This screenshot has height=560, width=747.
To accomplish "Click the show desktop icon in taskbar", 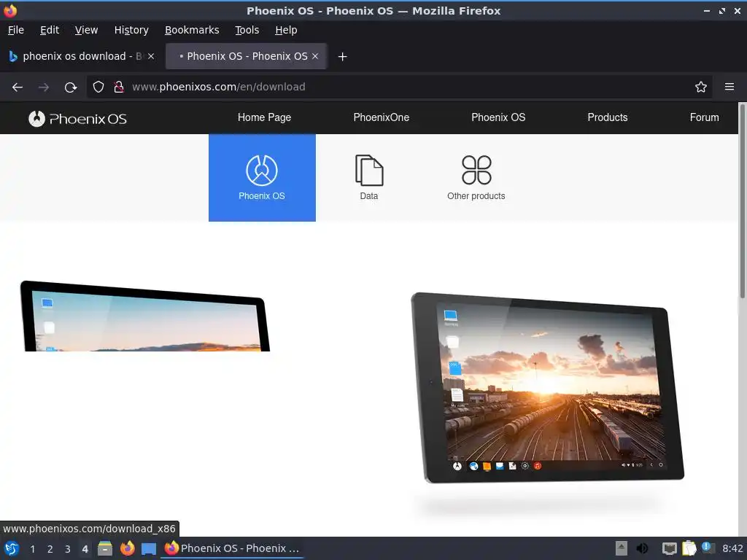I will click(x=149, y=549).
